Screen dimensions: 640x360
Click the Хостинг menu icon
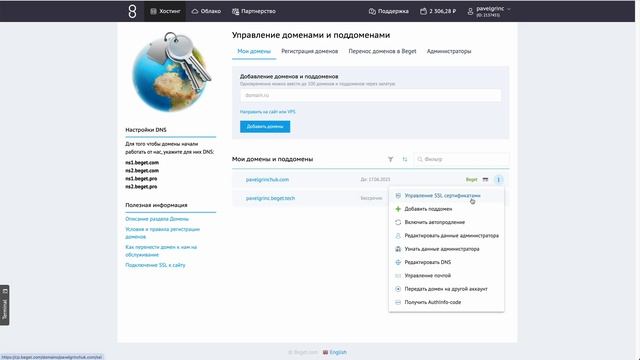click(x=153, y=11)
